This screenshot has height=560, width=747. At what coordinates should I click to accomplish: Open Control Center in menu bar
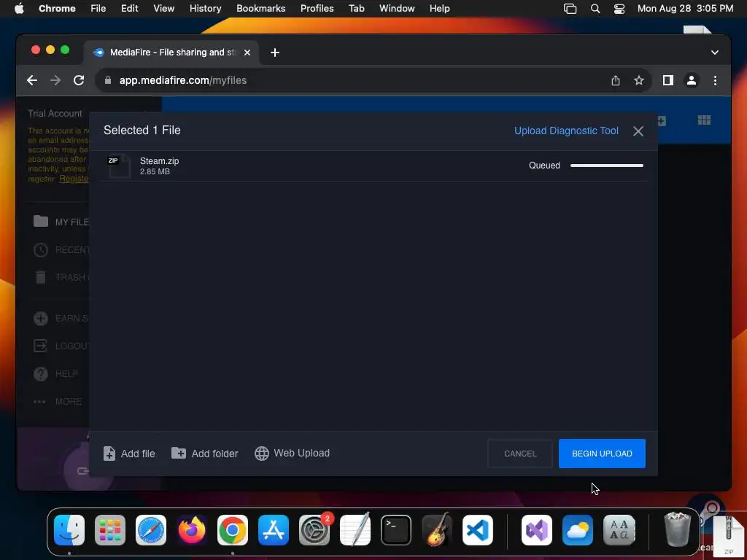[619, 8]
